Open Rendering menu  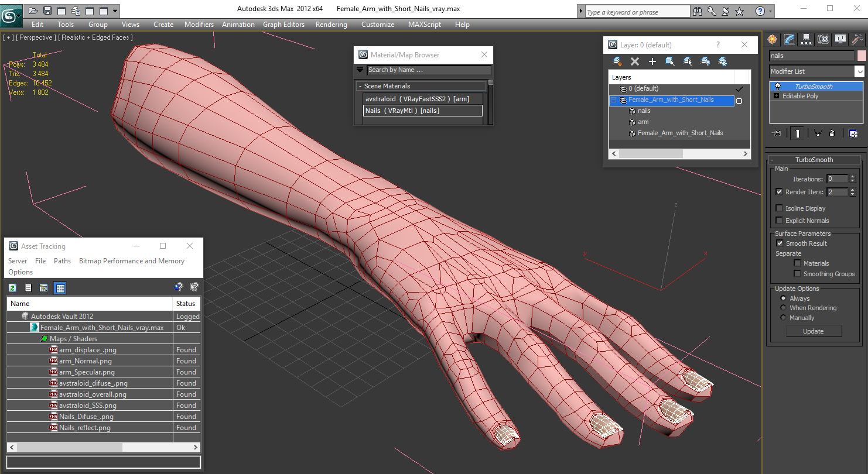332,25
